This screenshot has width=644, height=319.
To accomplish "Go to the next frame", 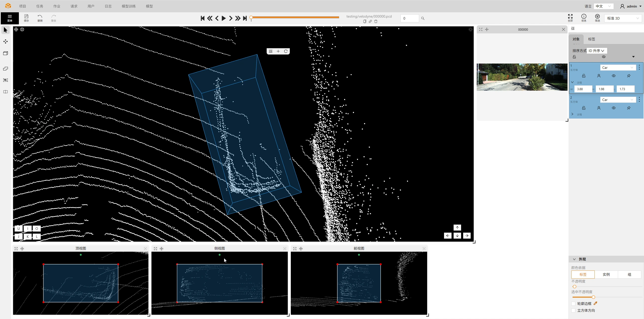I will 231,18.
